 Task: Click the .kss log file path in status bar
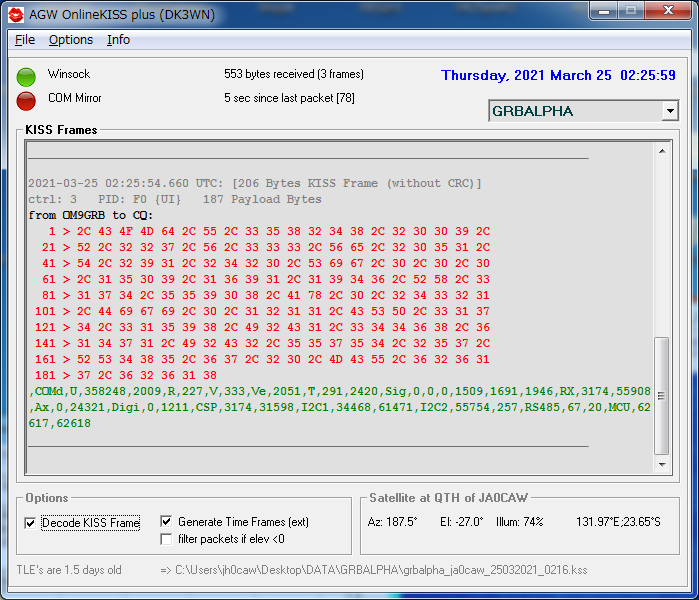[x=374, y=570]
